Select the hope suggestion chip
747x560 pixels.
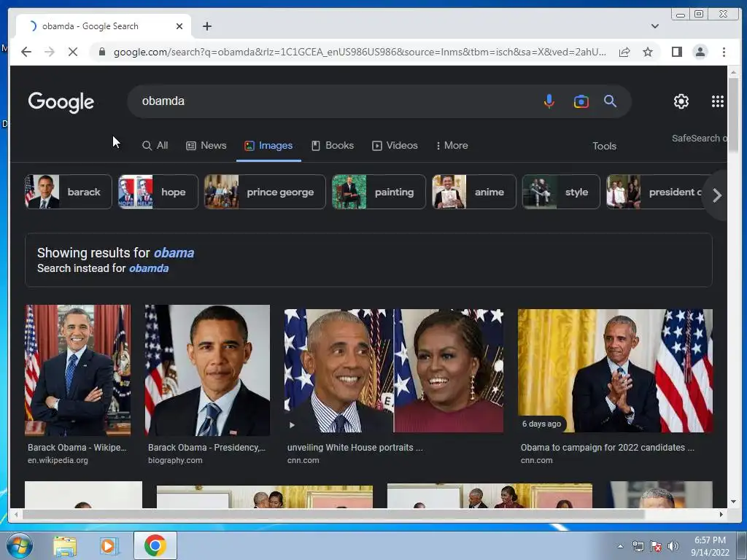click(158, 192)
